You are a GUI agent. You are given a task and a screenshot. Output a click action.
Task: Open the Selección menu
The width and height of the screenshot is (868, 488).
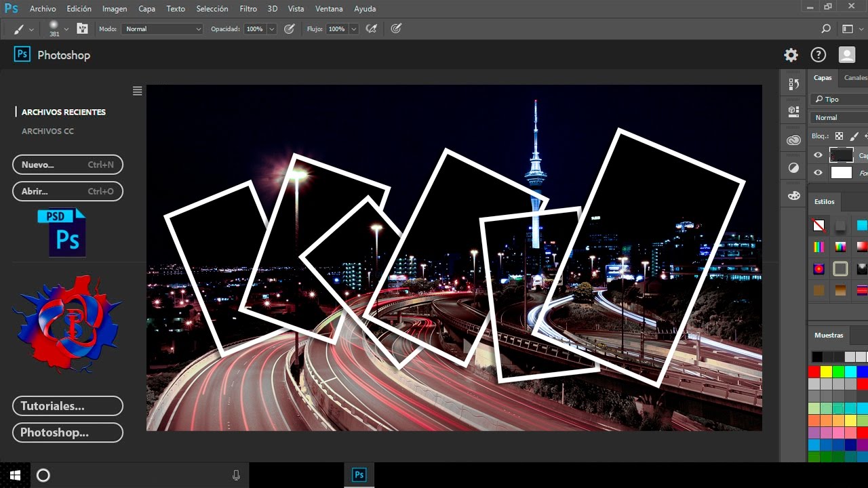(x=212, y=9)
